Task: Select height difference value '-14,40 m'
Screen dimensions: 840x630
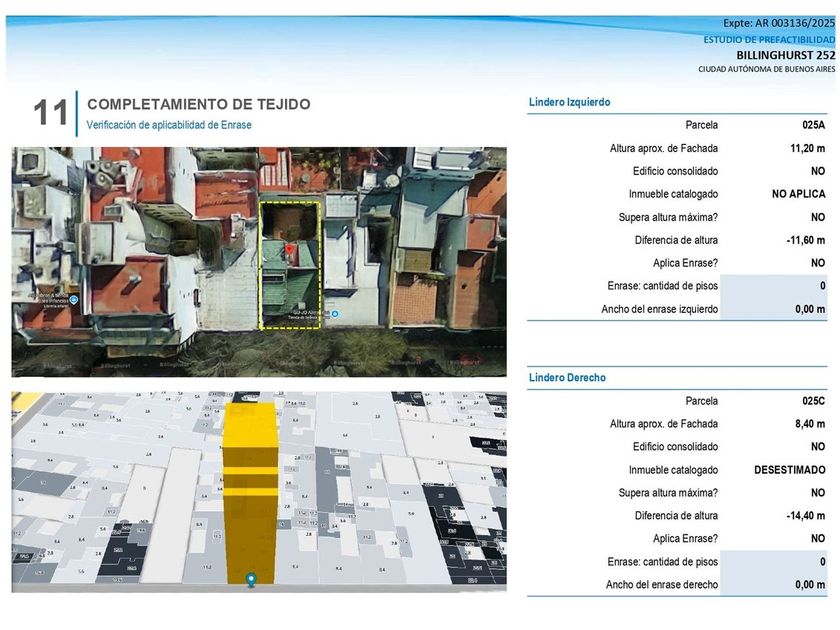Action: pos(806,515)
